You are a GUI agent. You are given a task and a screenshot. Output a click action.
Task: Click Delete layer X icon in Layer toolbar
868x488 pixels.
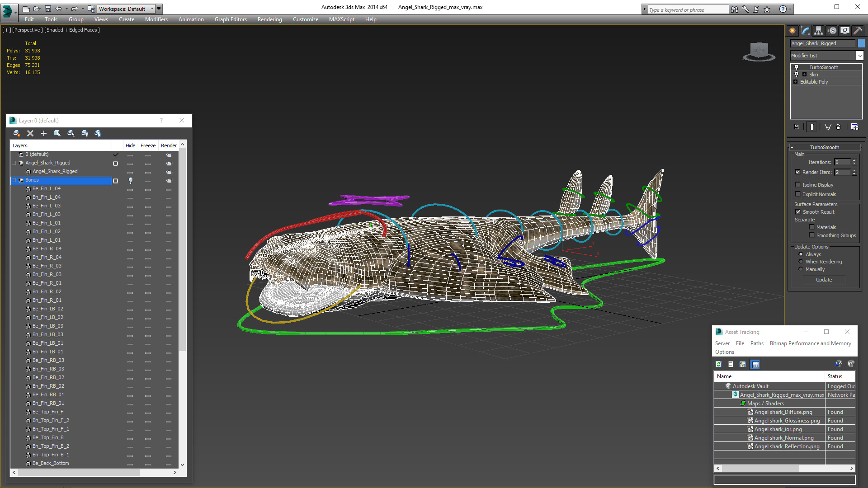click(30, 133)
